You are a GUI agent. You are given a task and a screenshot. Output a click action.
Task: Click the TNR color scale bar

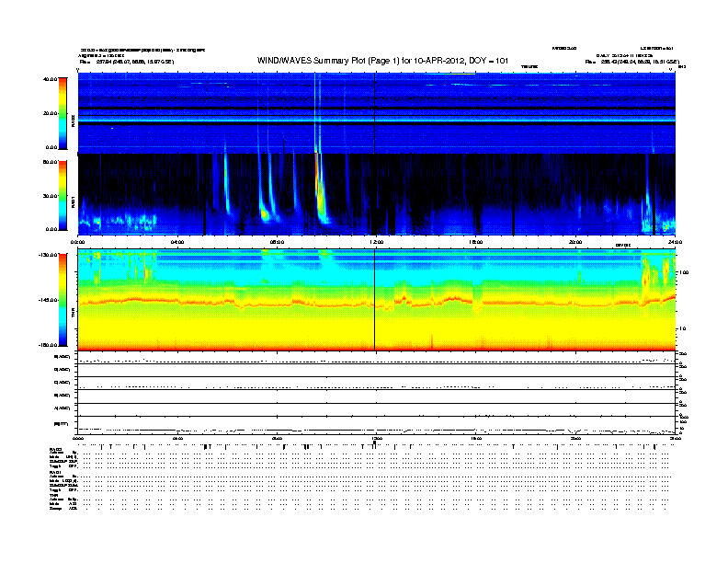pos(63,300)
